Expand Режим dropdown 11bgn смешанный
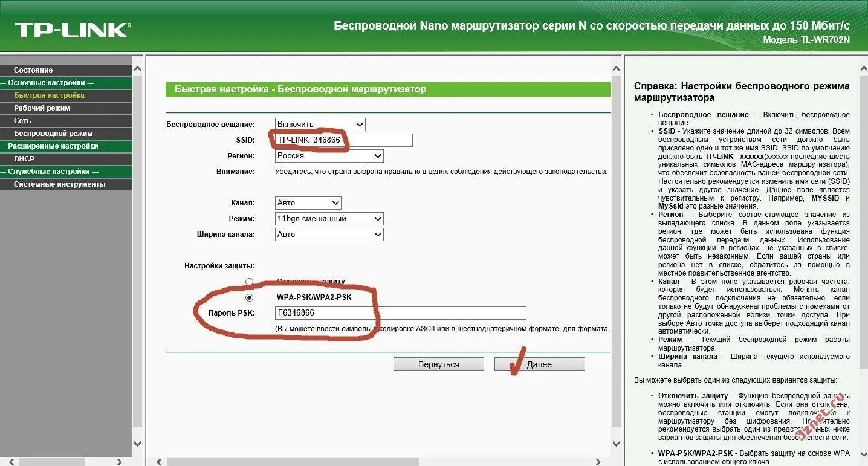Screen dimensions: 868x466 pyautogui.click(x=329, y=219)
